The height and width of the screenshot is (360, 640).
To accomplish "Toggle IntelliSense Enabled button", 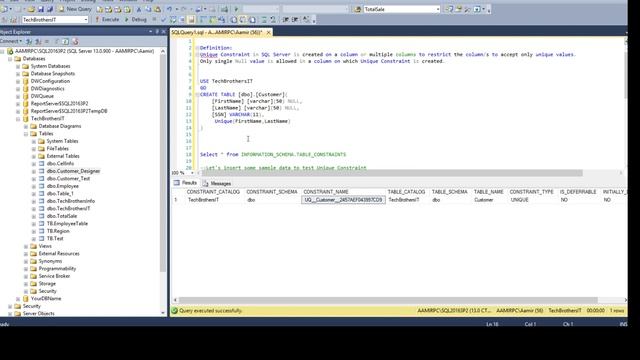I will pos(191,19).
